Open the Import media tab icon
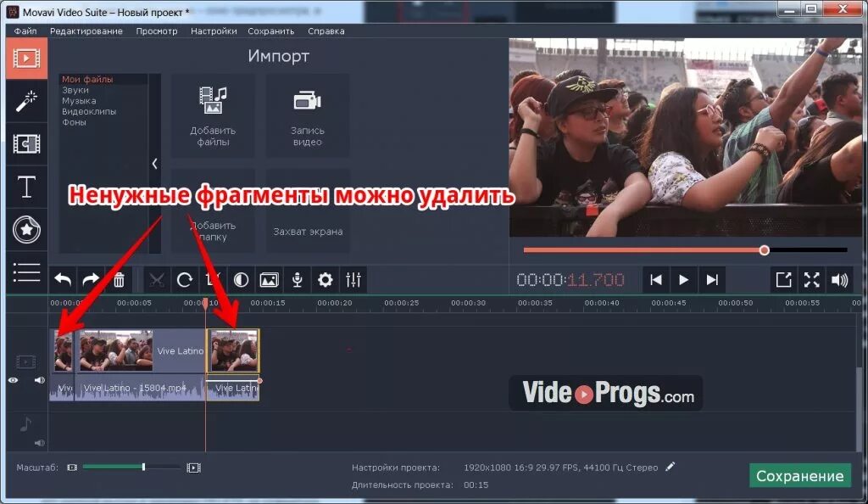The height and width of the screenshot is (504, 868). tap(26, 59)
